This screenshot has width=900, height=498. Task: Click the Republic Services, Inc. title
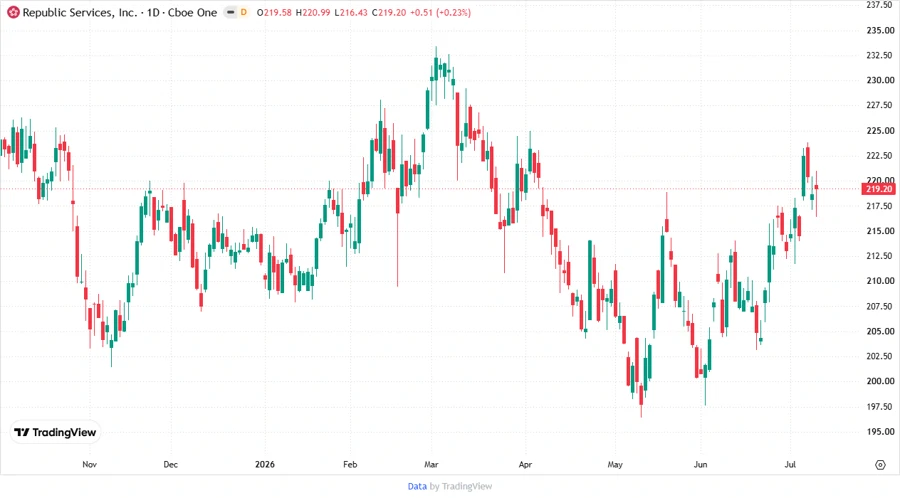80,12
